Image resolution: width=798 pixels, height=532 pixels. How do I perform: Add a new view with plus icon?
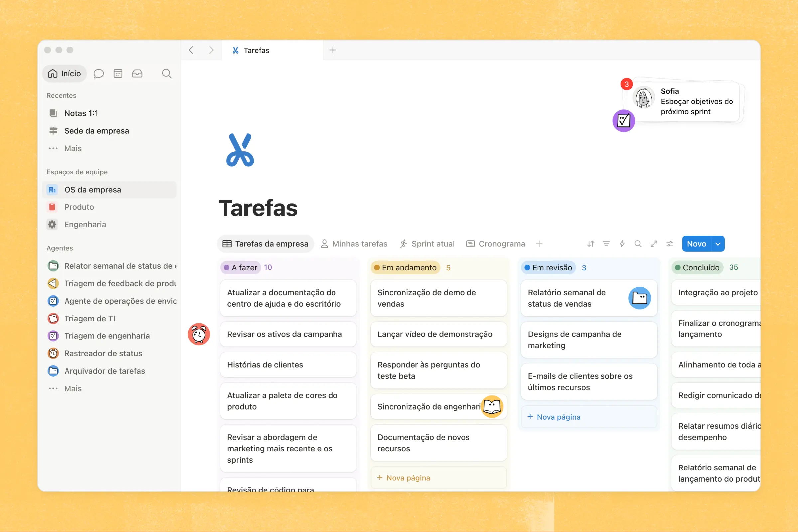[x=539, y=244]
